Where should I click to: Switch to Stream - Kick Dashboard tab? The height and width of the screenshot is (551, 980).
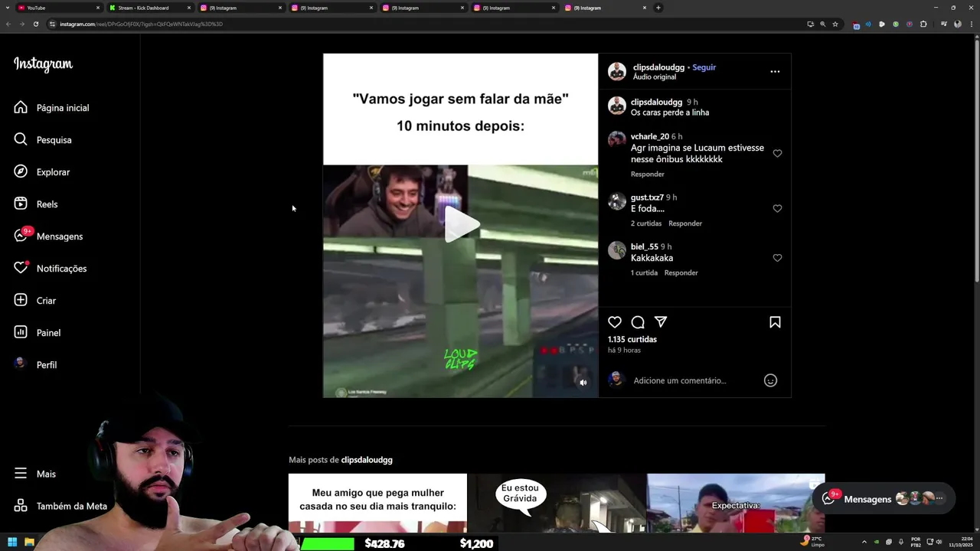[150, 8]
